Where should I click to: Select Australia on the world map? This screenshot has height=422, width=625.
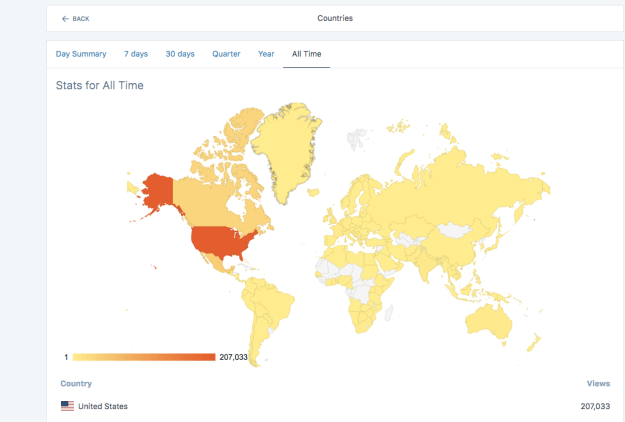491,319
